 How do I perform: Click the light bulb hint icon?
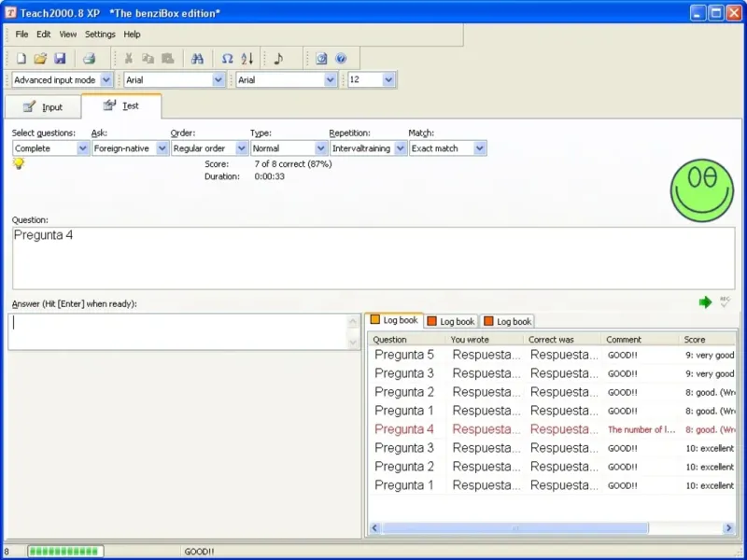coord(18,163)
